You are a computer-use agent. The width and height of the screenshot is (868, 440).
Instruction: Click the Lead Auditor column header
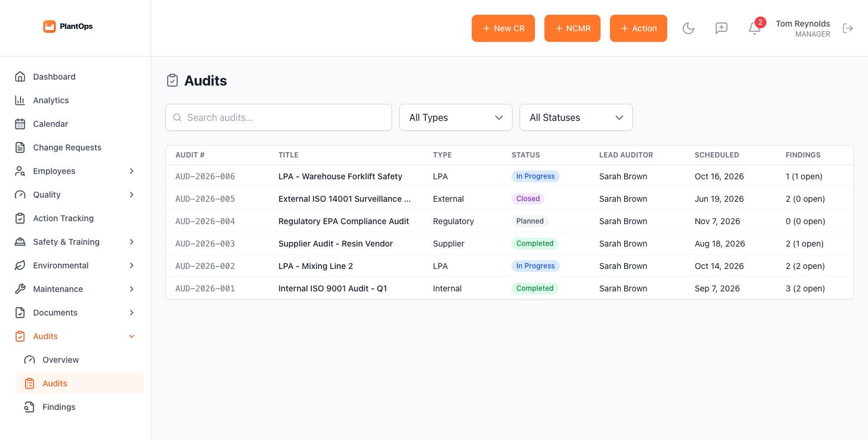[626, 155]
